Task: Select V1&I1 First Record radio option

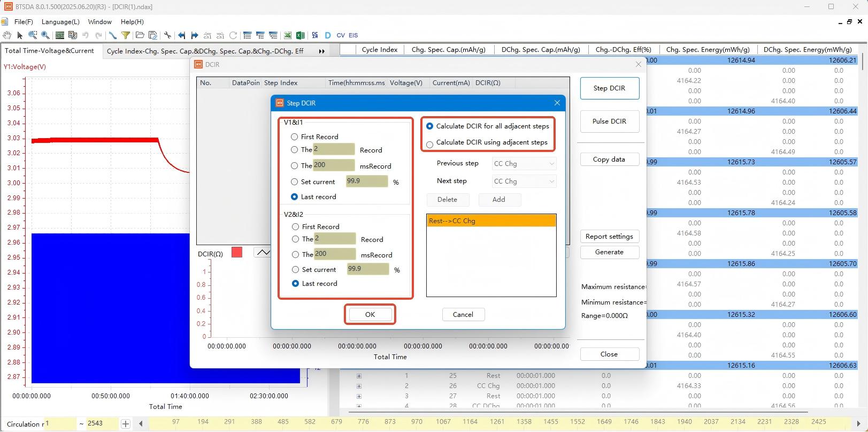Action: (x=294, y=137)
